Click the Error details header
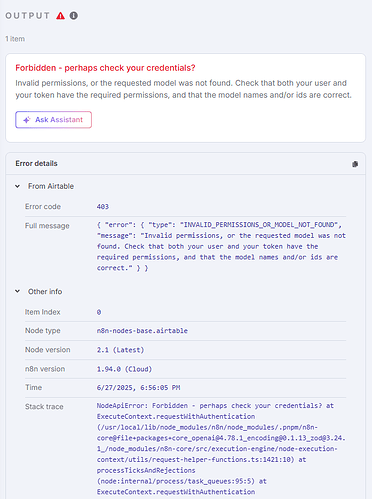Screen dimensions: 372x499 (x=36, y=163)
